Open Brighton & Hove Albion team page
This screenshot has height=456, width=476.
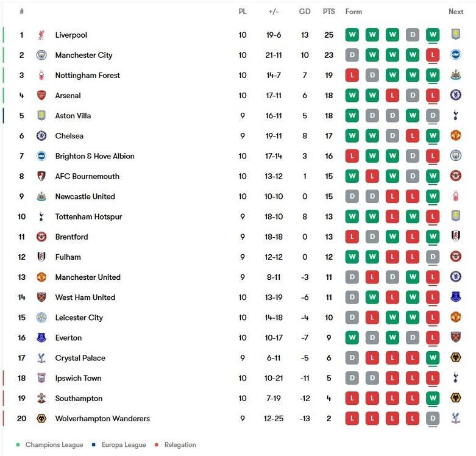point(94,156)
